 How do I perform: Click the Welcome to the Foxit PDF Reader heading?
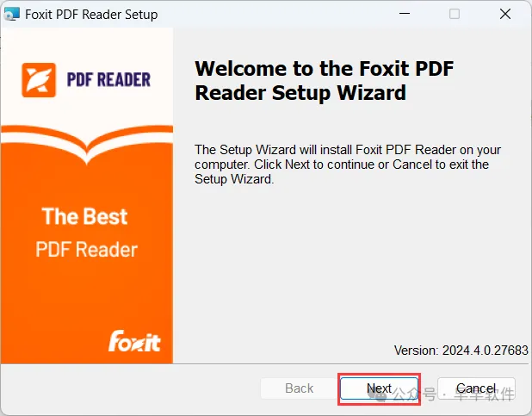coord(325,80)
